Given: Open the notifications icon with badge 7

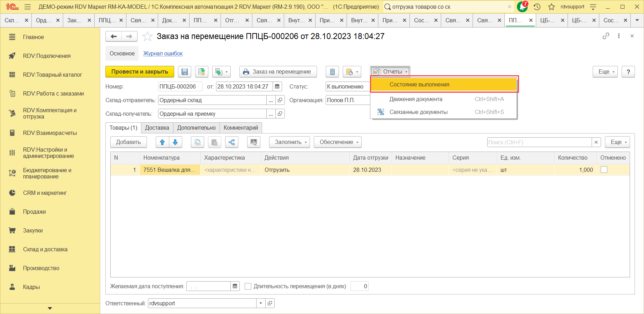Looking at the screenshot, I should [522, 7].
